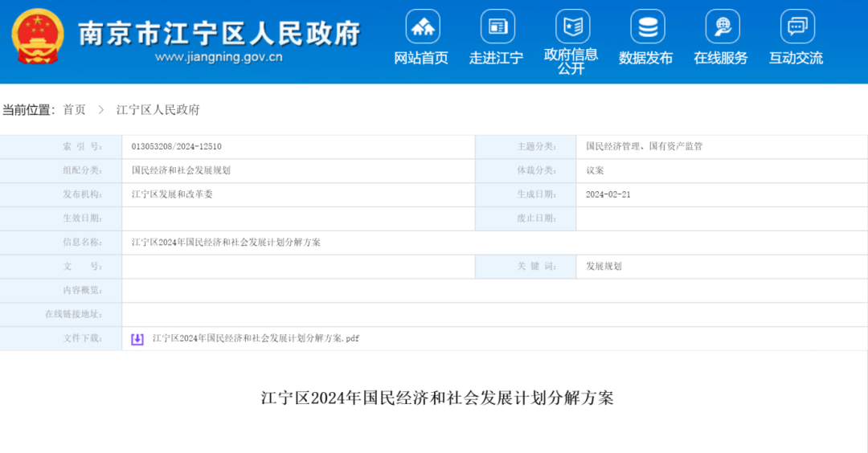Open the 政府信息公开 menu label
Viewport: 868px width, 453px height.
click(571, 61)
